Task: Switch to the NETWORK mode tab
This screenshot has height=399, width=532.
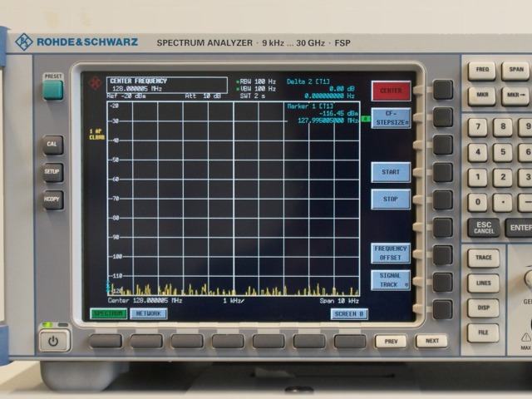Action: [x=148, y=313]
